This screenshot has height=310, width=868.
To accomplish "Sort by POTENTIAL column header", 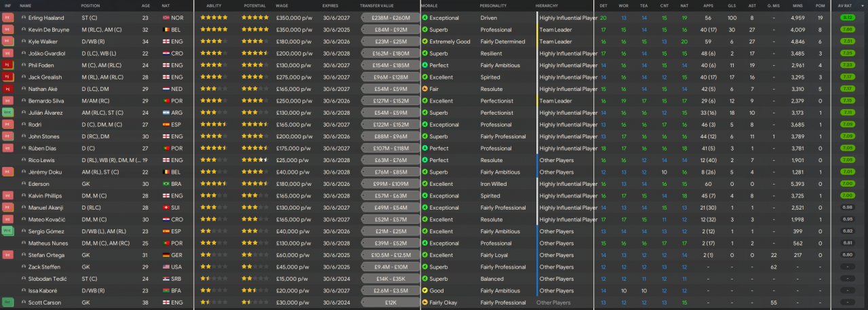I will point(255,5).
